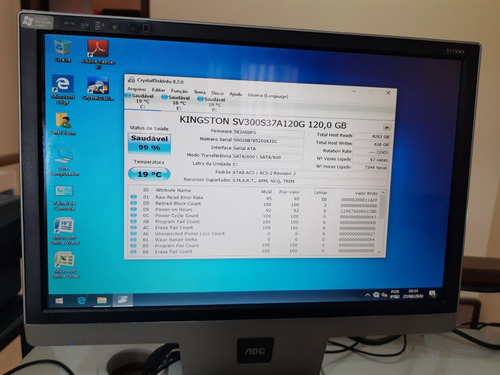Click status icon for Power-on Hours
This screenshot has height=375, width=500.
click(x=134, y=209)
